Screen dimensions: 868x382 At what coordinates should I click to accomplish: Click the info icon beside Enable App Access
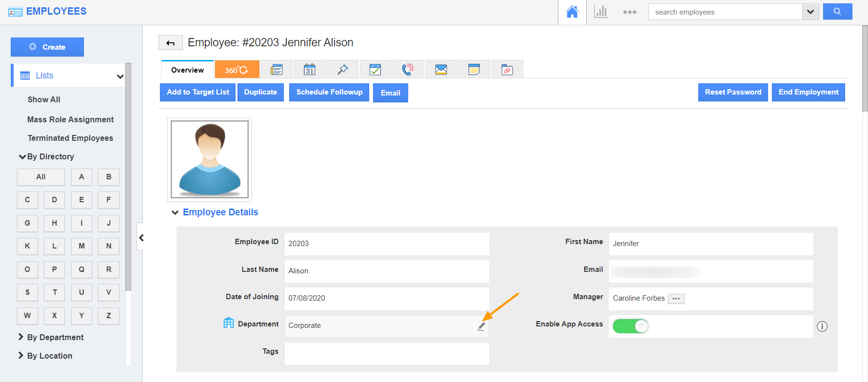pos(822,326)
